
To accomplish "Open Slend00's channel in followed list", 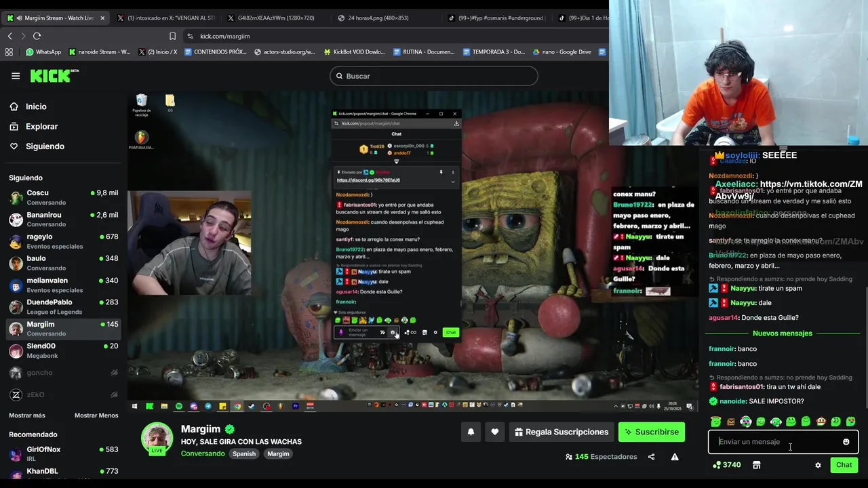I will click(64, 350).
